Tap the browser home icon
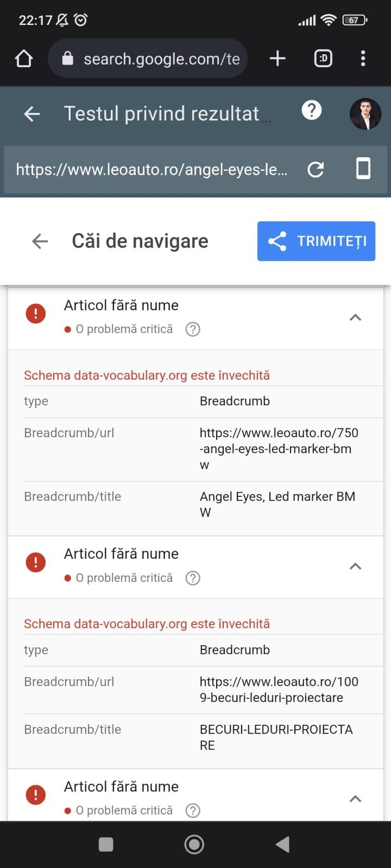 pos(24,59)
